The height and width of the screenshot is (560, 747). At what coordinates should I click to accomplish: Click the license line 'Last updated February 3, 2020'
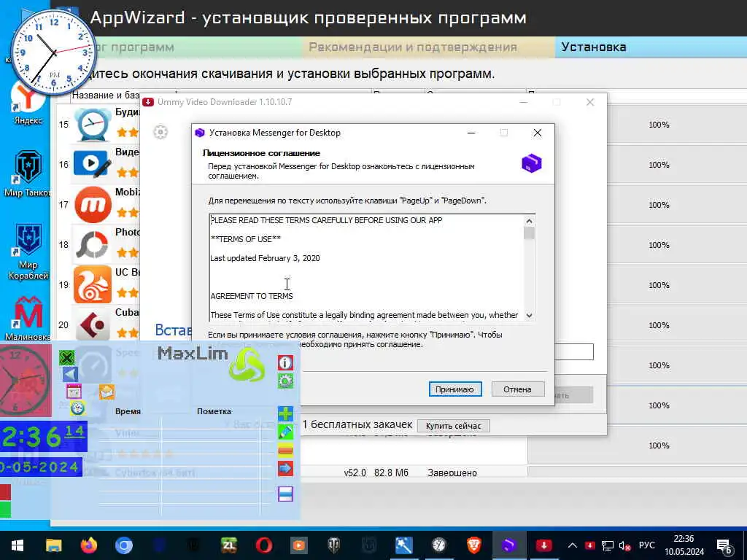[265, 258]
